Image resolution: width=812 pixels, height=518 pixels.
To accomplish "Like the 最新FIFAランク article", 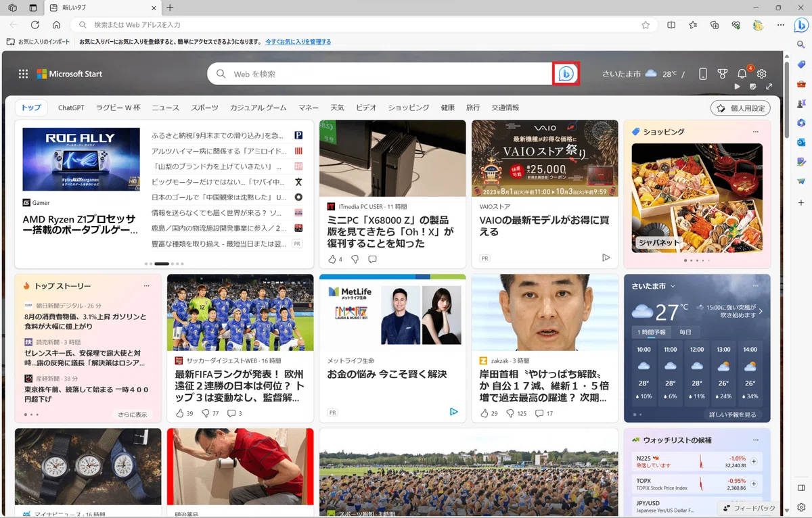I will (x=180, y=413).
